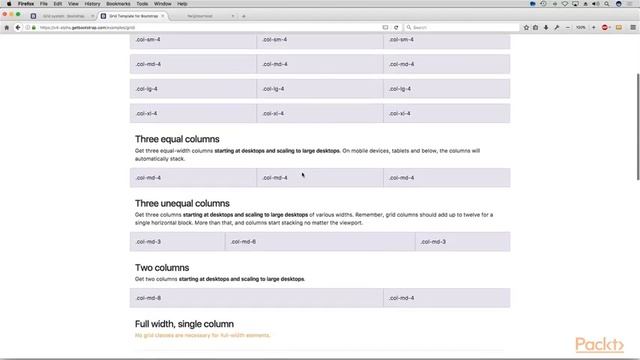
Task: Click the .col-md-6 cell
Action: [x=320, y=242]
